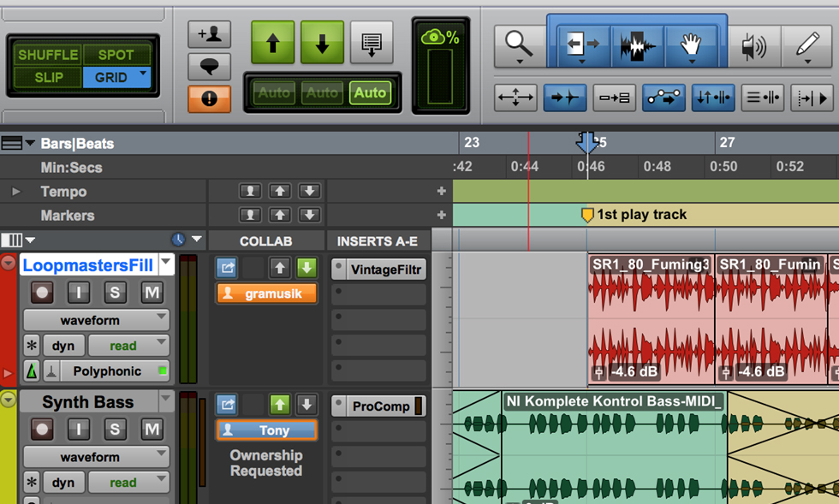This screenshot has height=504, width=839.
Task: Expand the Tempo ruler
Action: tap(15, 192)
